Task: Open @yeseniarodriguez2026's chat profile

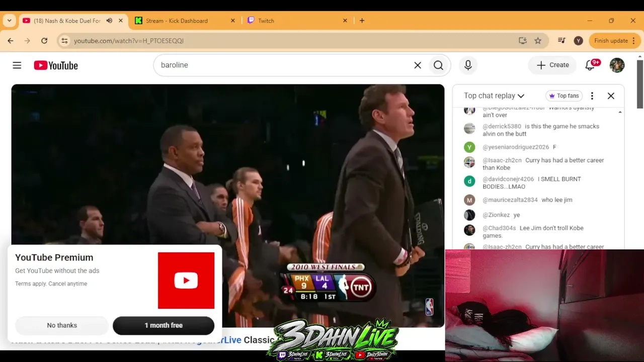Action: (x=516, y=147)
